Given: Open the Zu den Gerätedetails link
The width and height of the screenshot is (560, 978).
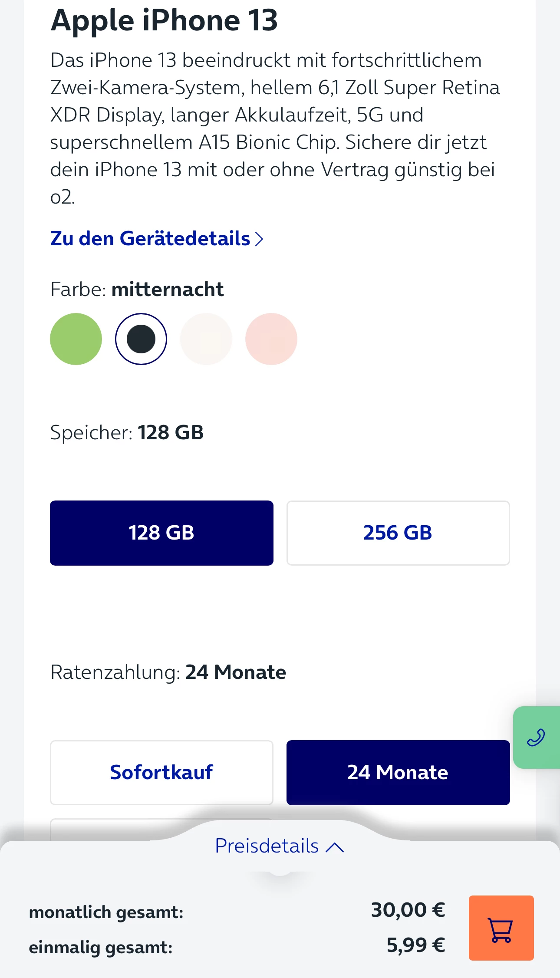Looking at the screenshot, I should pyautogui.click(x=150, y=239).
